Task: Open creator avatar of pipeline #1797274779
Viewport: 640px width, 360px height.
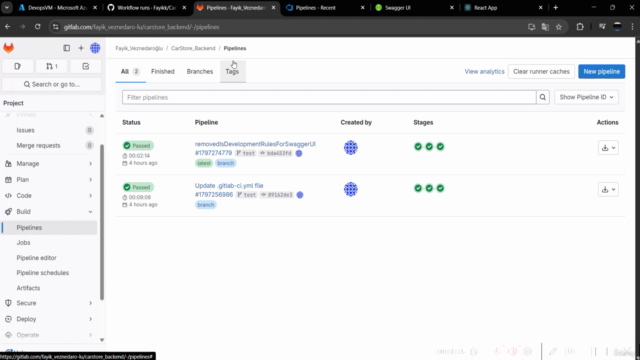Action: 351,148
